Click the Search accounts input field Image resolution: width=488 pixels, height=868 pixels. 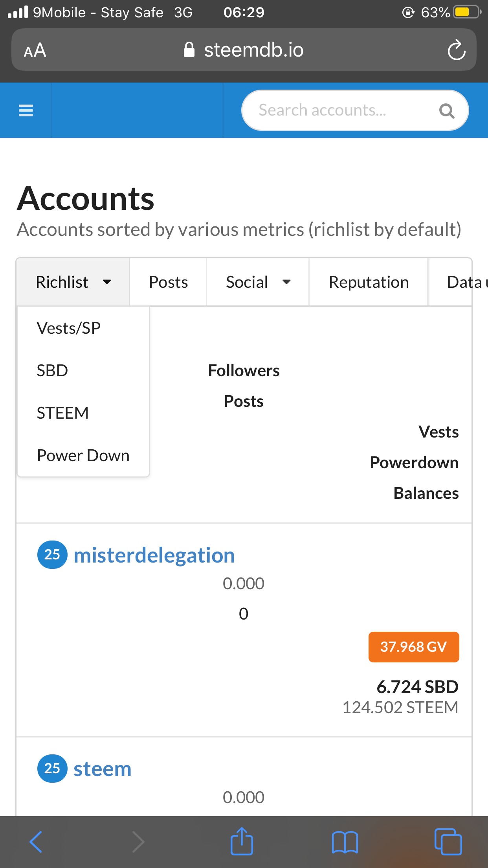355,110
